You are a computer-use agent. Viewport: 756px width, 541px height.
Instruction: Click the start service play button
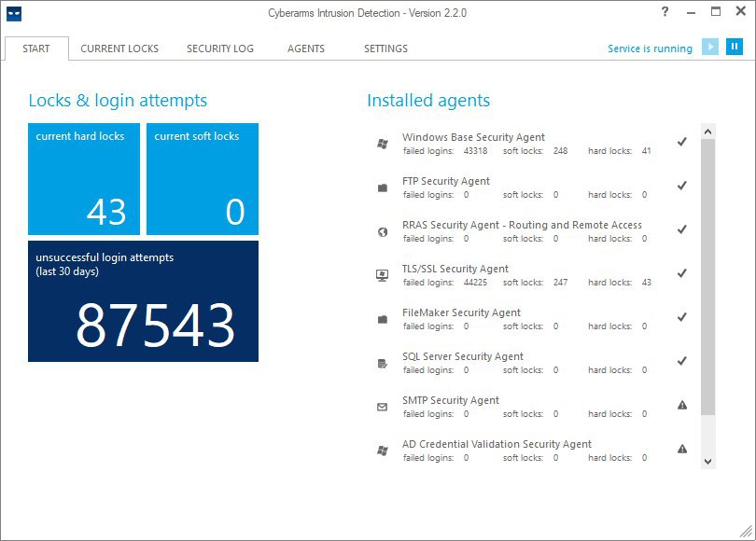click(x=709, y=47)
